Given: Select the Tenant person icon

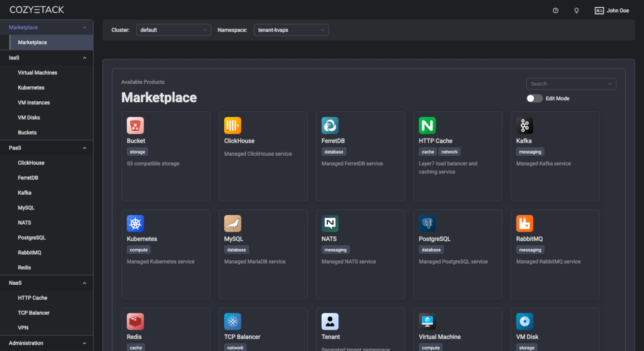Looking at the screenshot, I should coord(330,322).
